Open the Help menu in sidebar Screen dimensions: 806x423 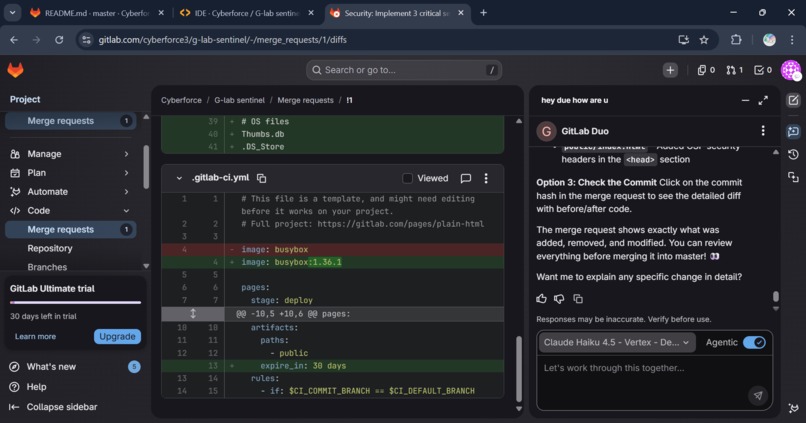(x=36, y=387)
